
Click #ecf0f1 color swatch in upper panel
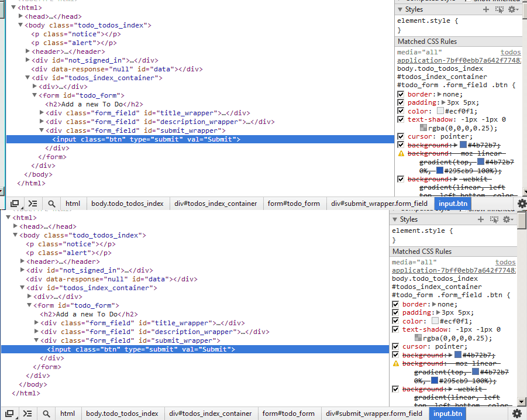click(440, 111)
